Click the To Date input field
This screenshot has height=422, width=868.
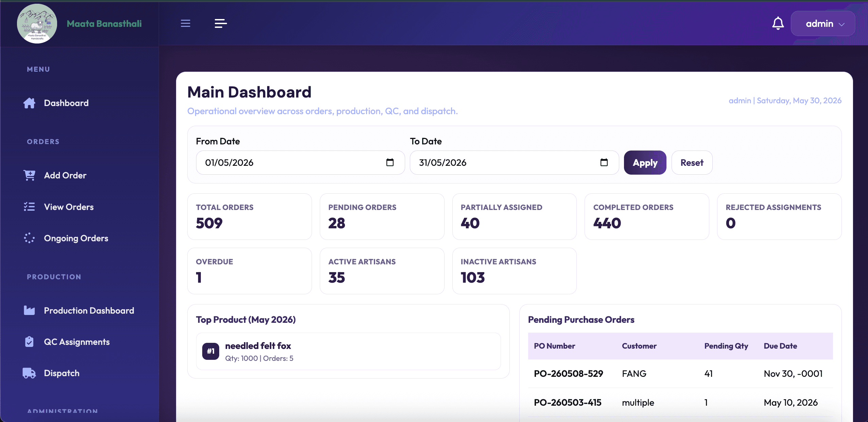click(x=514, y=162)
